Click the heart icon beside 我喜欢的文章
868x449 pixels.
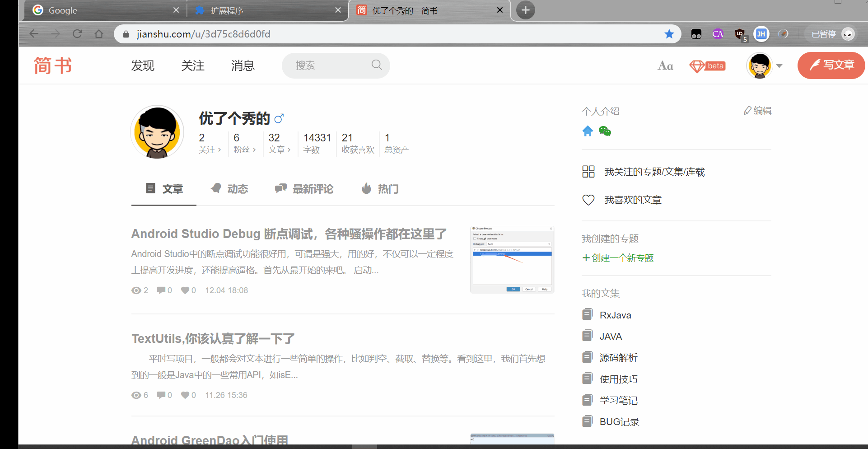coord(588,199)
